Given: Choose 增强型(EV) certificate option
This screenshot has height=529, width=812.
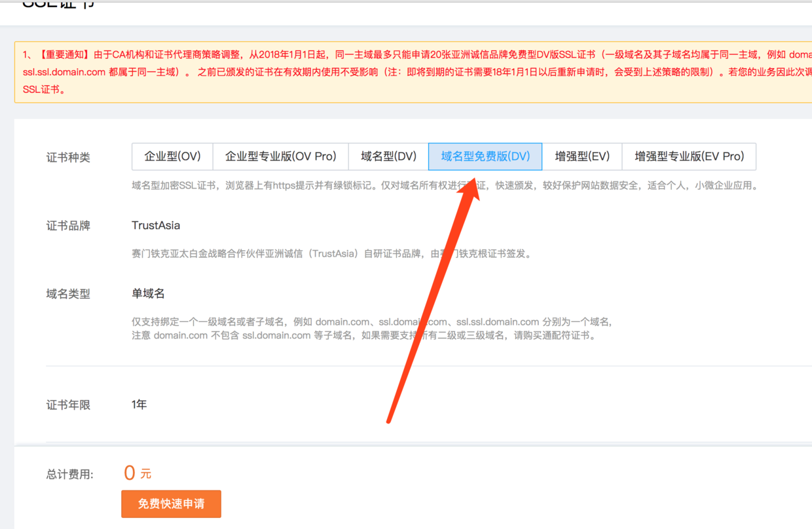Looking at the screenshot, I should coord(582,156).
